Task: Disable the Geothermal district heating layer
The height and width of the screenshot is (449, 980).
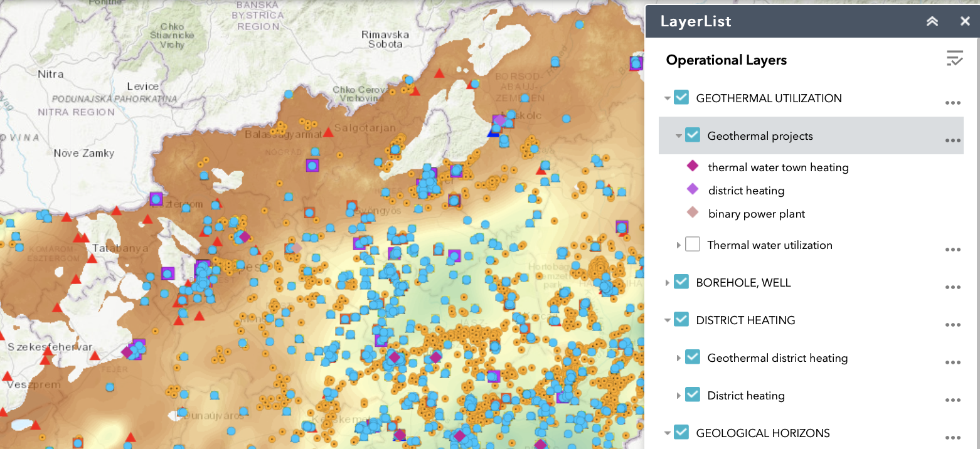Action: (x=693, y=357)
